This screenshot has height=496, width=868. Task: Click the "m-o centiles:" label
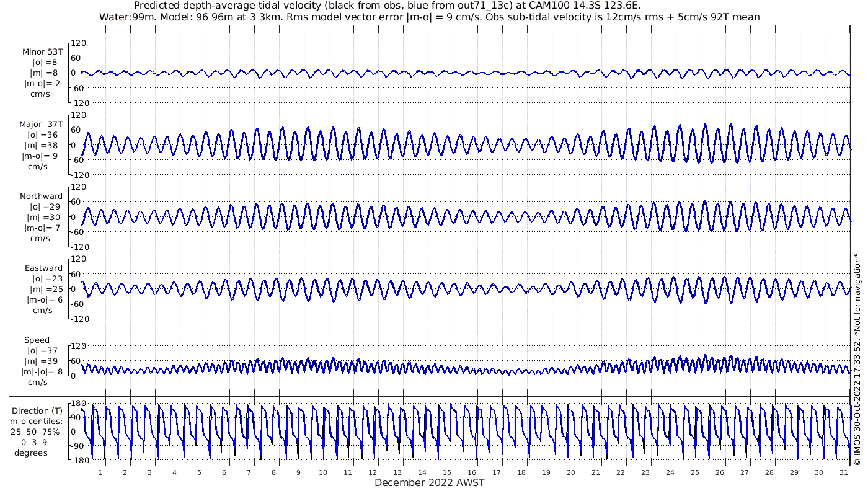[37, 422]
